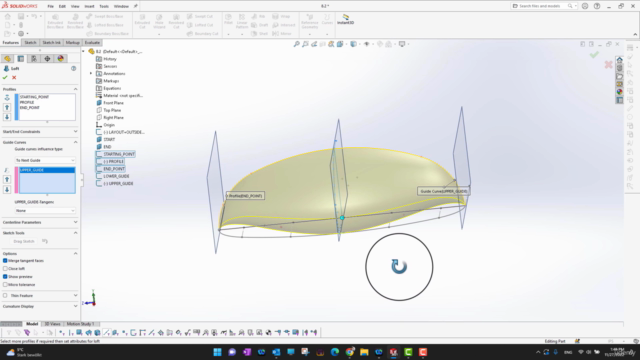640x360 pixels.
Task: Enable the Thin Feature checkbox
Action: pyautogui.click(x=5, y=296)
